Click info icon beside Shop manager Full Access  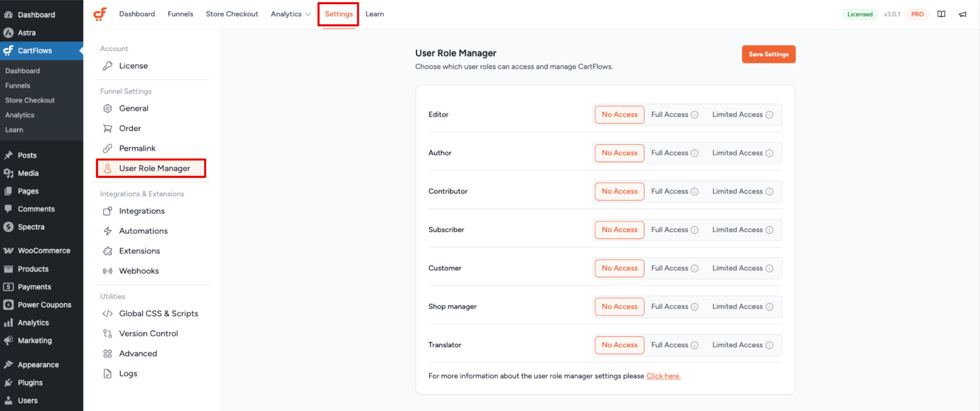coord(694,306)
